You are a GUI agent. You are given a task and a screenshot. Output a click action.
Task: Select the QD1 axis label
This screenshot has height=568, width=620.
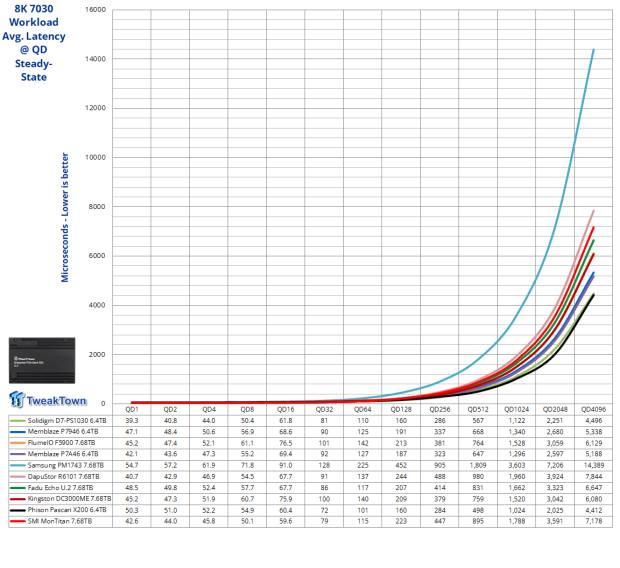[132, 409]
